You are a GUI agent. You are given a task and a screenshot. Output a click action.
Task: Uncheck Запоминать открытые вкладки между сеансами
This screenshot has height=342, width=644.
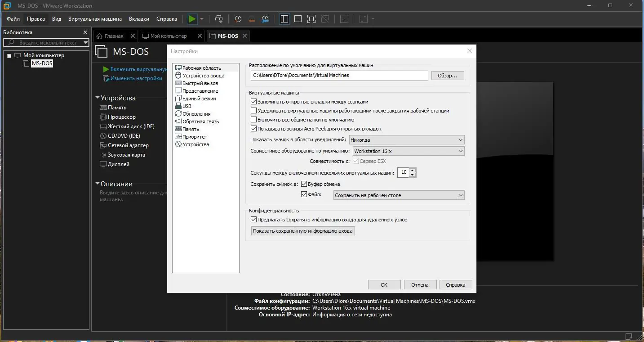(x=253, y=101)
